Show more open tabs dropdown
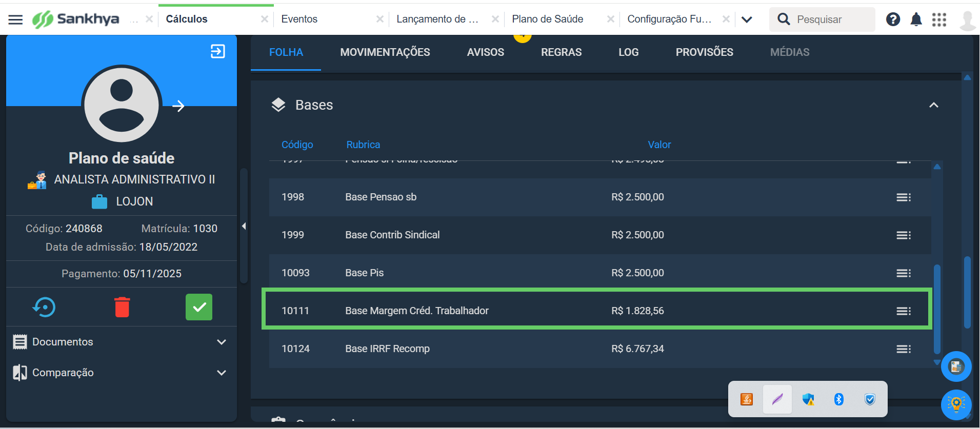This screenshot has width=980, height=429. tap(747, 19)
